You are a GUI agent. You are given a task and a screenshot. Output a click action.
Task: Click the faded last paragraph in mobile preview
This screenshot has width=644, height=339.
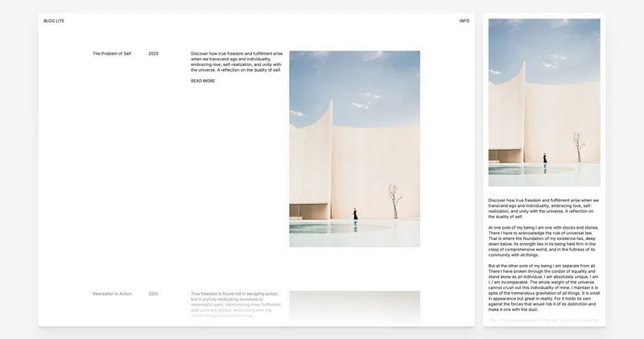click(x=543, y=320)
